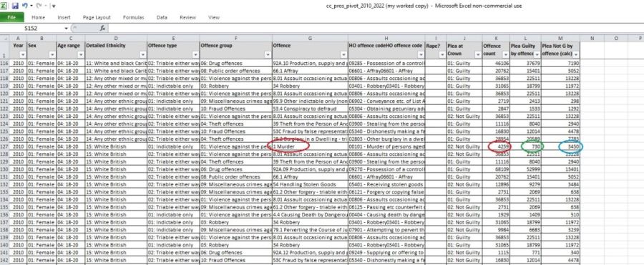Image resolution: width=644 pixels, height=265 pixels.
Task: Click cell '79.1 Perverting the Course of Ju'
Action: point(310,230)
